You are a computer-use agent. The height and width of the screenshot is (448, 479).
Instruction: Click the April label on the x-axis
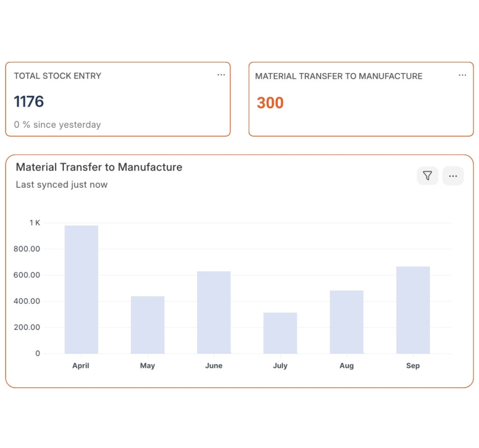(80, 366)
